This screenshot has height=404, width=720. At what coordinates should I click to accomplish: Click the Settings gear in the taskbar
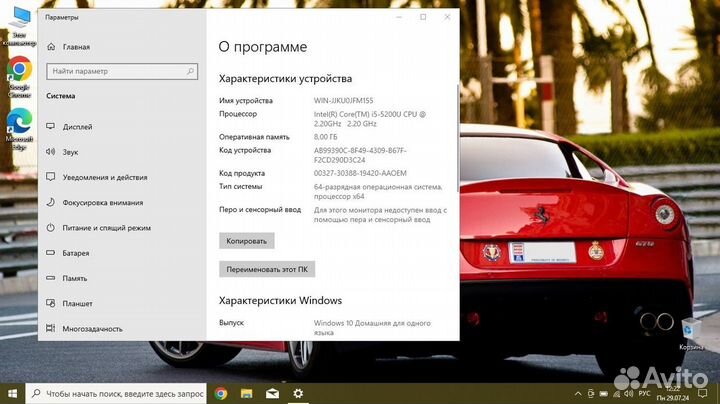(298, 393)
